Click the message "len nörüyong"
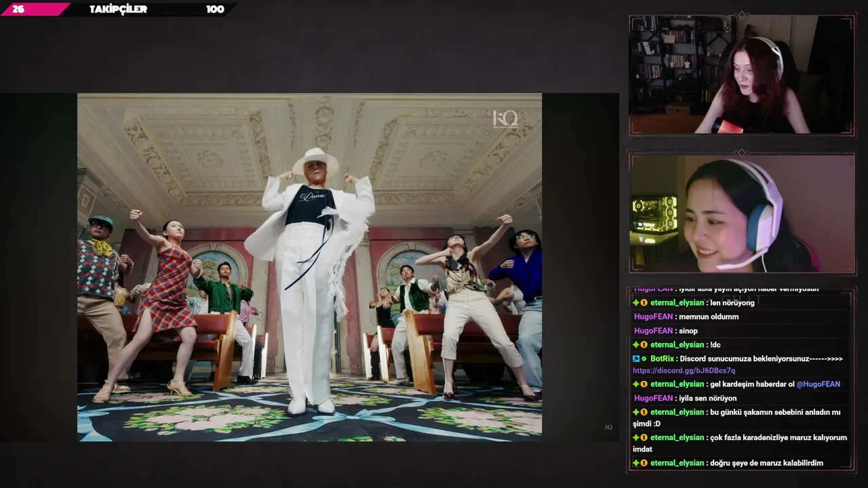The width and height of the screenshot is (868, 488). tap(732, 303)
